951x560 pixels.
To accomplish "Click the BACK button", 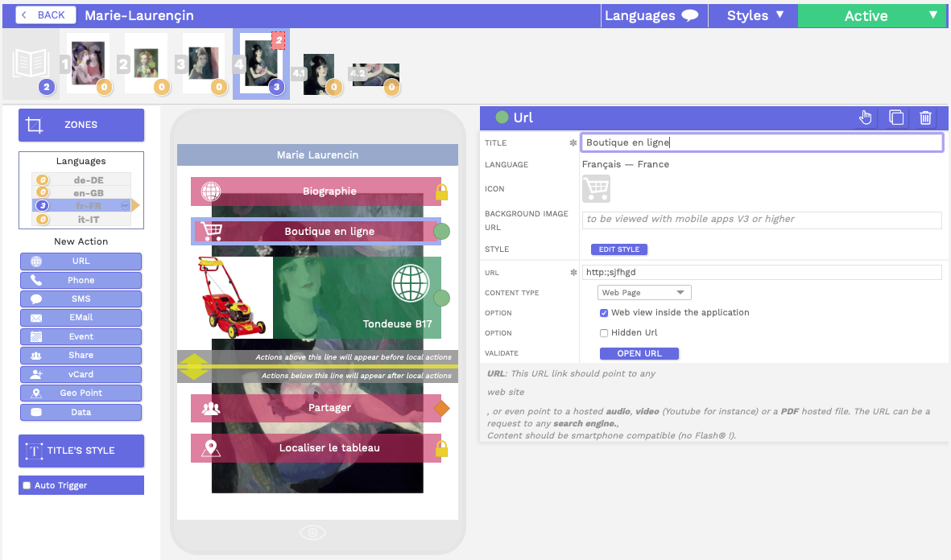I will click(45, 15).
